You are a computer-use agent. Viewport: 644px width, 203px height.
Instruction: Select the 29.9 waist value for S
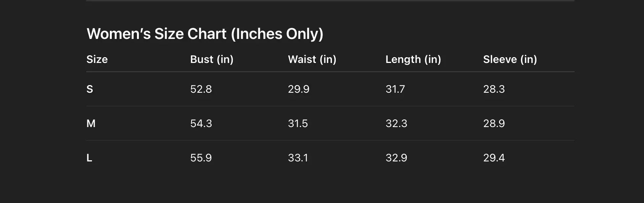[x=299, y=89]
